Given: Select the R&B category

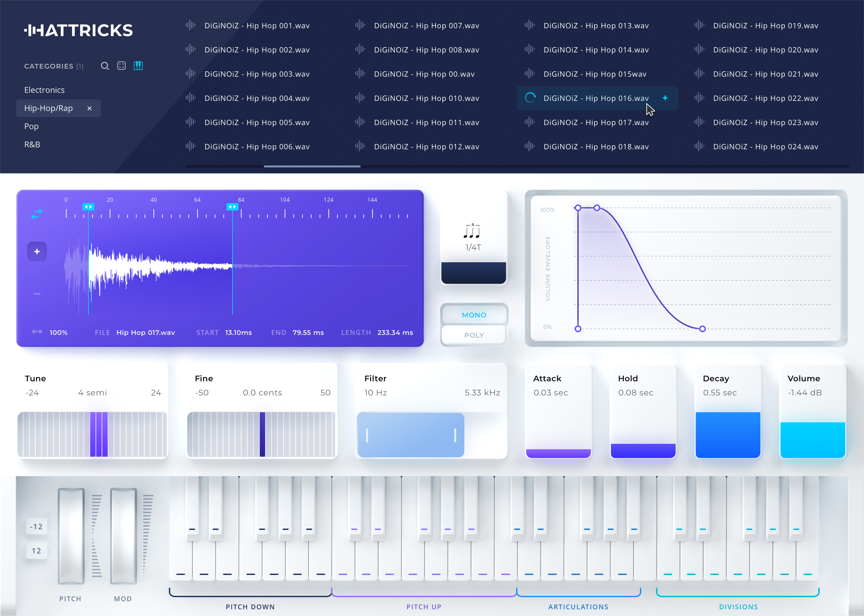Looking at the screenshot, I should click(x=32, y=145).
